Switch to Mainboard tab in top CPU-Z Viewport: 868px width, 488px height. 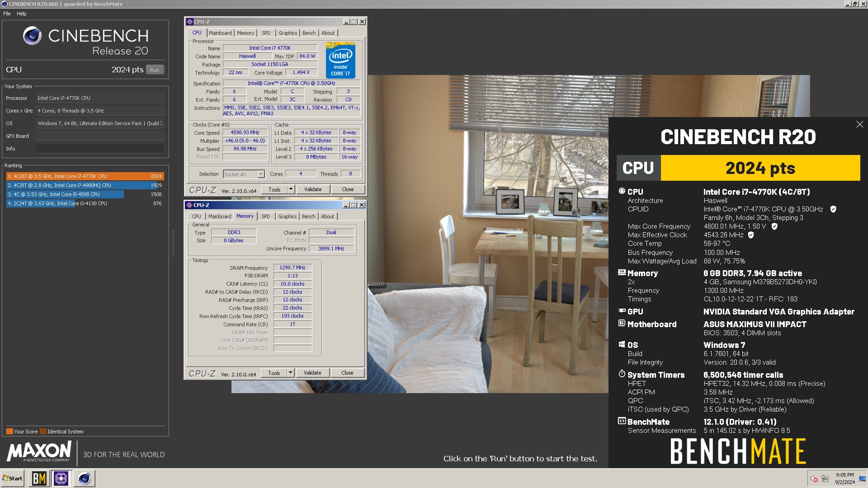(x=220, y=33)
